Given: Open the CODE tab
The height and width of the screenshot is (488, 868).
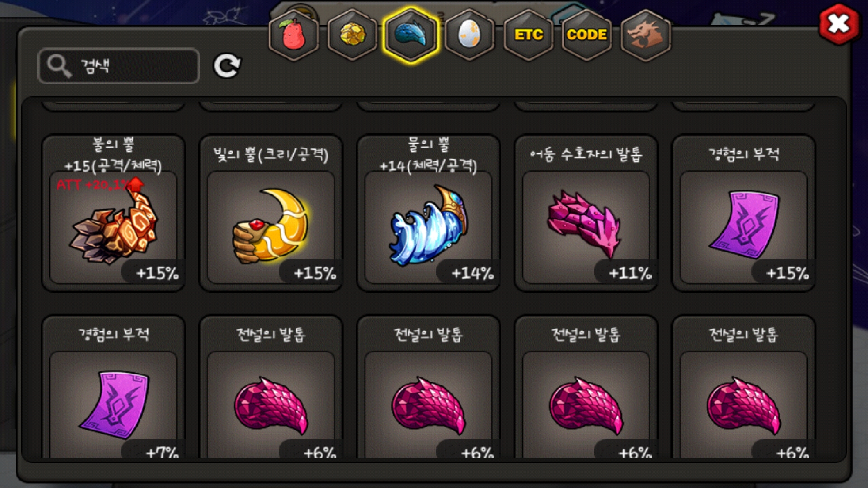Looking at the screenshot, I should [587, 35].
